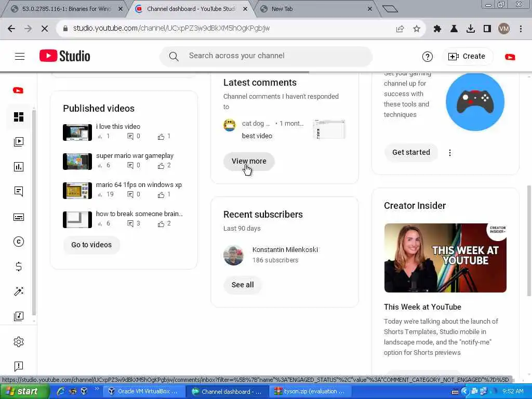Click 'mario 64 1fps on windows xp' title

click(139, 185)
